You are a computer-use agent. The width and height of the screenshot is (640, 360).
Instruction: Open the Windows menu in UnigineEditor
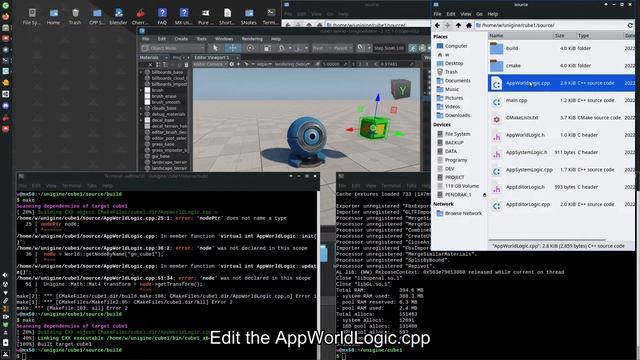point(224,39)
